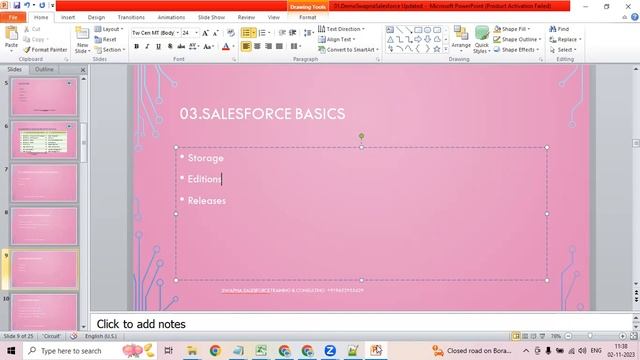
Task: Select the Rectangle shape
Action: click(418, 30)
